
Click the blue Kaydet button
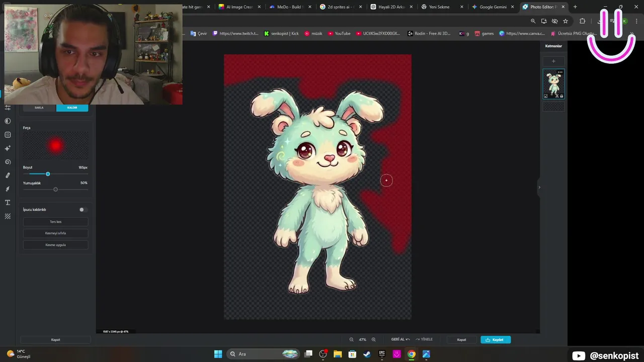click(496, 339)
